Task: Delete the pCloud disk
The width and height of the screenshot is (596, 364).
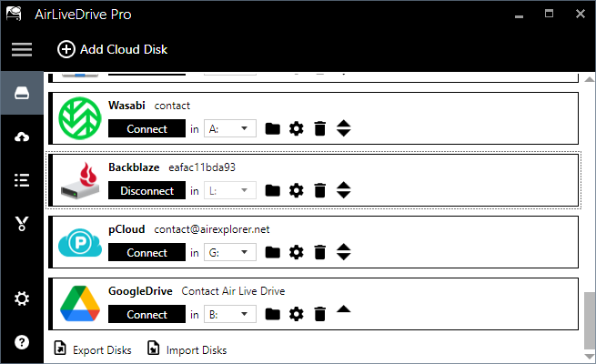Action: 319,253
